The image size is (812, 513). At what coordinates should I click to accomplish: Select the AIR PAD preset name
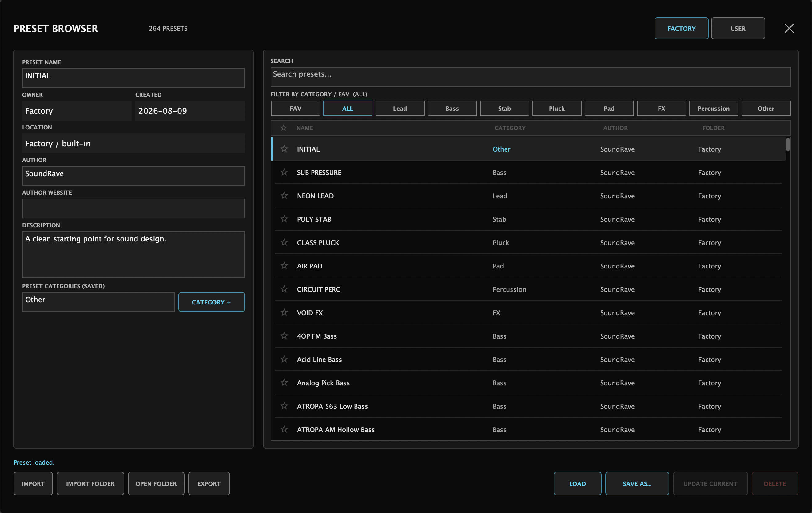point(309,266)
